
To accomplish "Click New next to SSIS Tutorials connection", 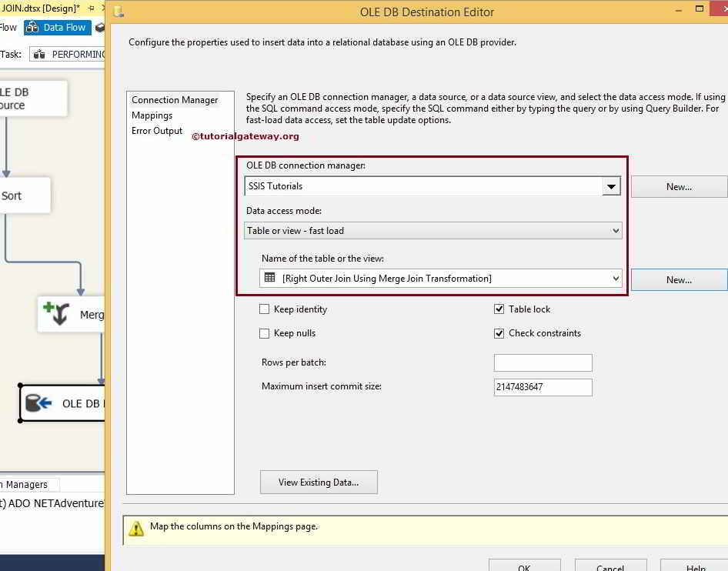I will [x=679, y=187].
